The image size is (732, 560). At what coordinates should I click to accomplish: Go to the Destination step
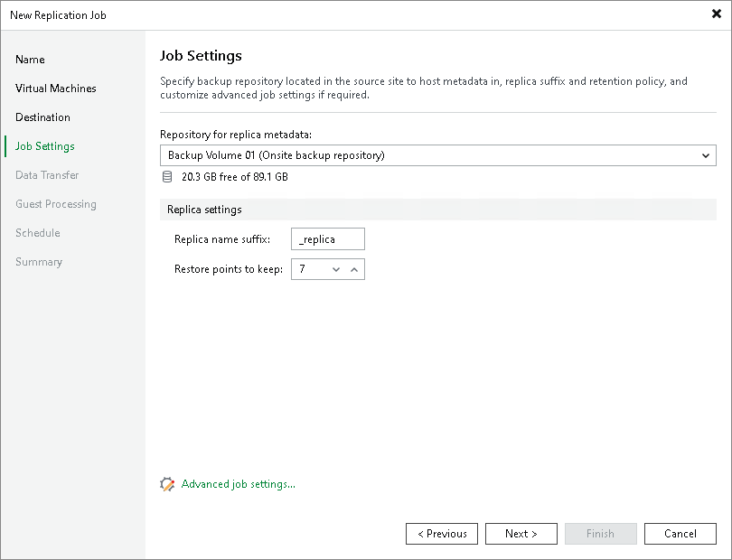pyautogui.click(x=42, y=117)
